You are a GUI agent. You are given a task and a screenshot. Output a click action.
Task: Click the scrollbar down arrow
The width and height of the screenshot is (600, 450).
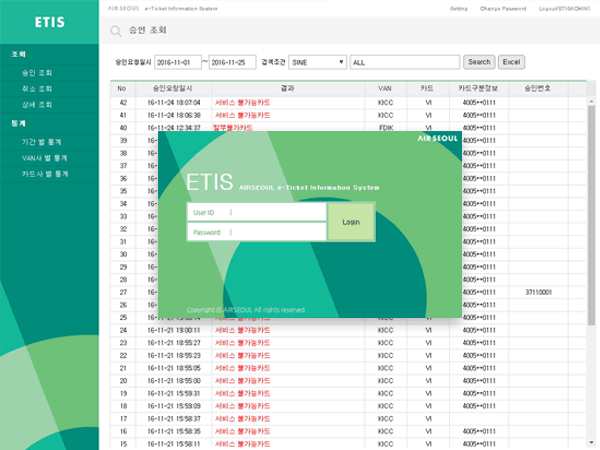click(592, 443)
